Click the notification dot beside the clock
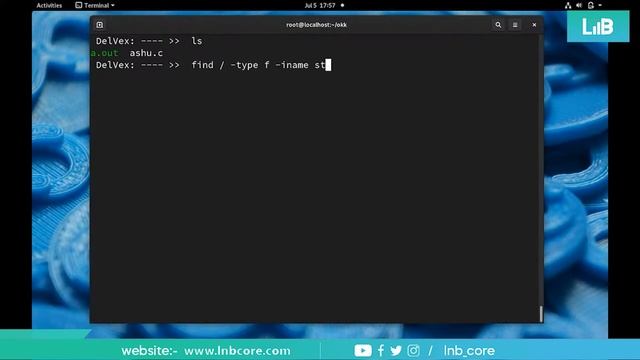The width and height of the screenshot is (640, 360). (342, 5)
